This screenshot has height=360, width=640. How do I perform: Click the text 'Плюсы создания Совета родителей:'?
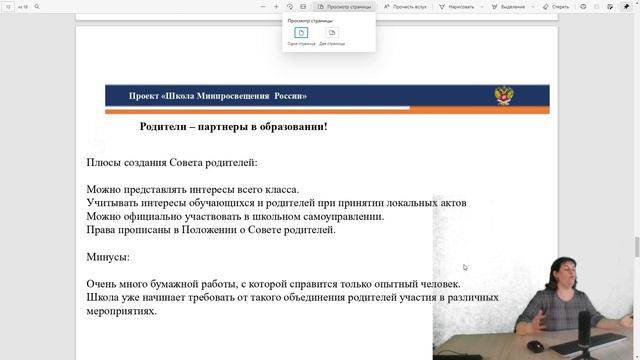[172, 162]
